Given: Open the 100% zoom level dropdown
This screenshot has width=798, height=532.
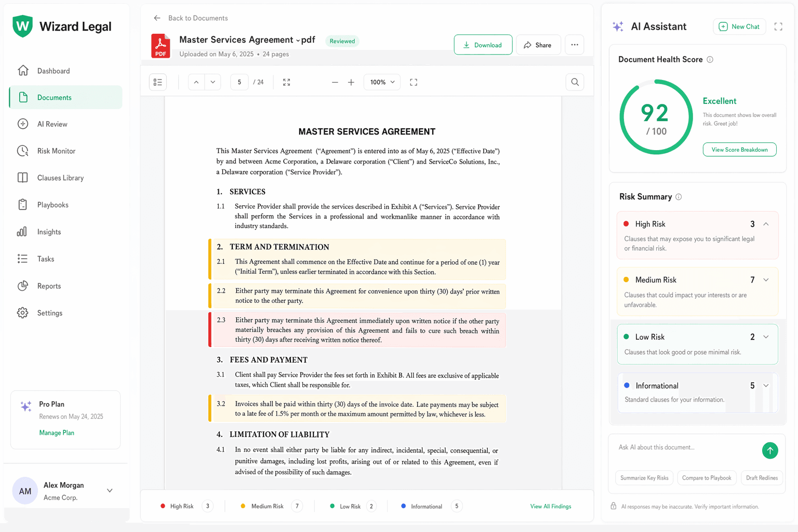Looking at the screenshot, I should click(x=382, y=82).
